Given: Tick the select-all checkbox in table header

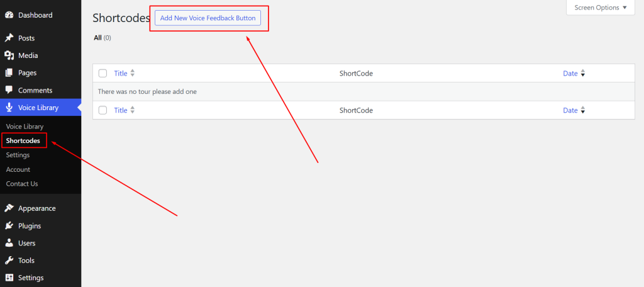Looking at the screenshot, I should click(x=103, y=74).
